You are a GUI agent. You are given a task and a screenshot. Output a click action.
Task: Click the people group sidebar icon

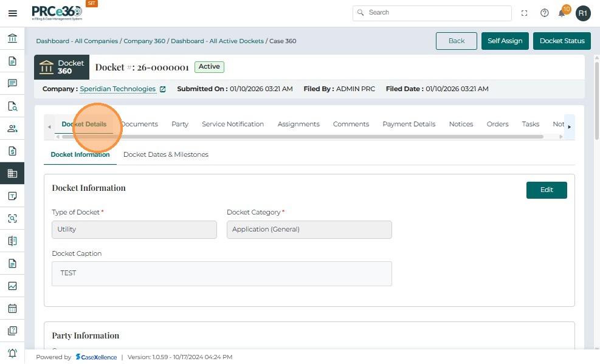[x=12, y=128]
